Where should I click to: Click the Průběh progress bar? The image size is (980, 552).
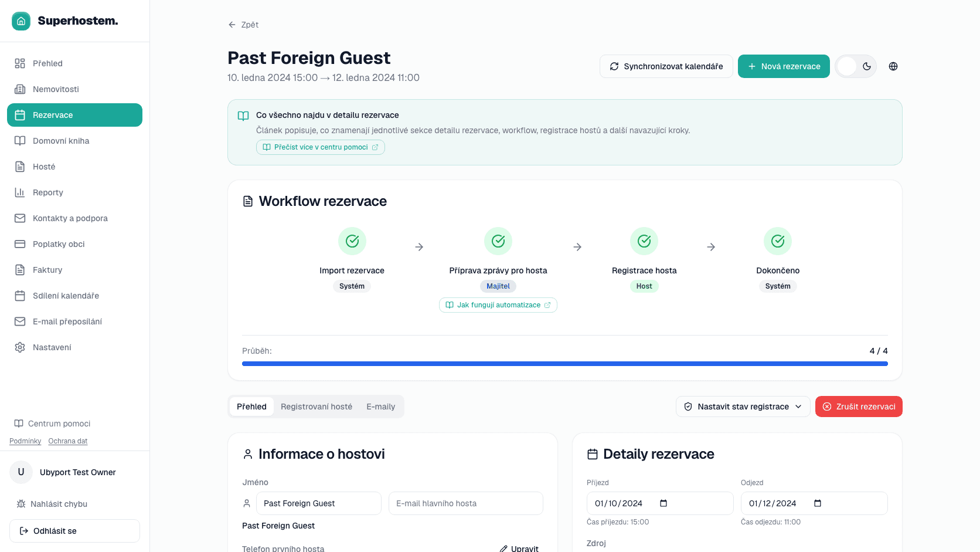pos(565,364)
